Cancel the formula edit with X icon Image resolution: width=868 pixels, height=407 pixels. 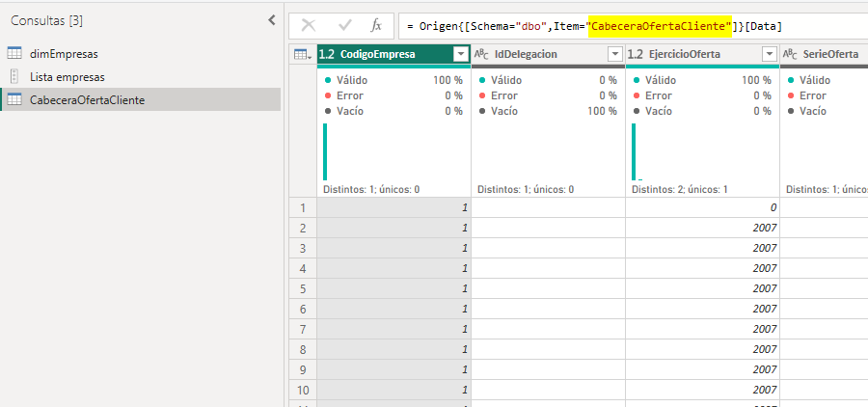point(309,26)
